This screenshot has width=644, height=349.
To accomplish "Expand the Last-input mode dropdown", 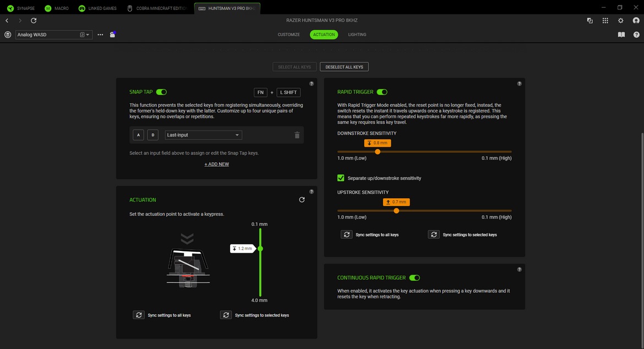I will click(203, 135).
